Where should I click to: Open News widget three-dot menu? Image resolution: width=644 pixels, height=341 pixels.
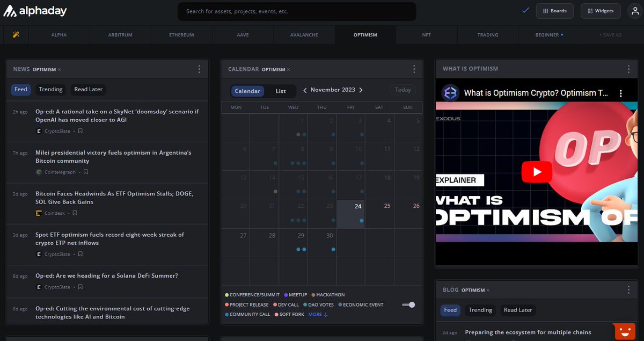pos(199,69)
